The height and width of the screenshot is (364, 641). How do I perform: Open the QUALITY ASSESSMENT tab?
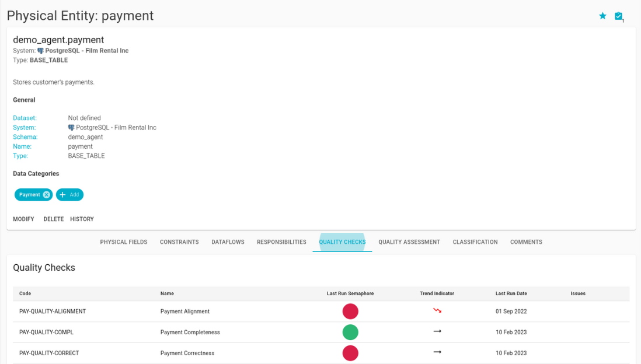tap(409, 242)
